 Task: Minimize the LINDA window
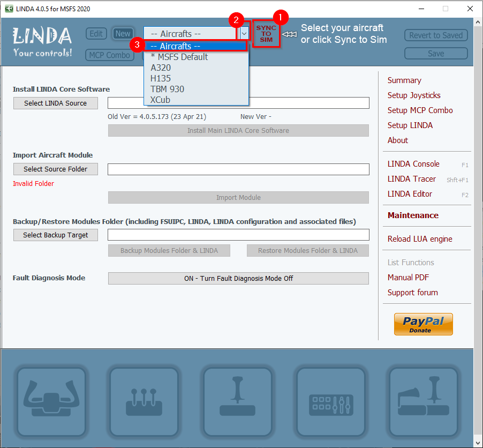click(421, 9)
